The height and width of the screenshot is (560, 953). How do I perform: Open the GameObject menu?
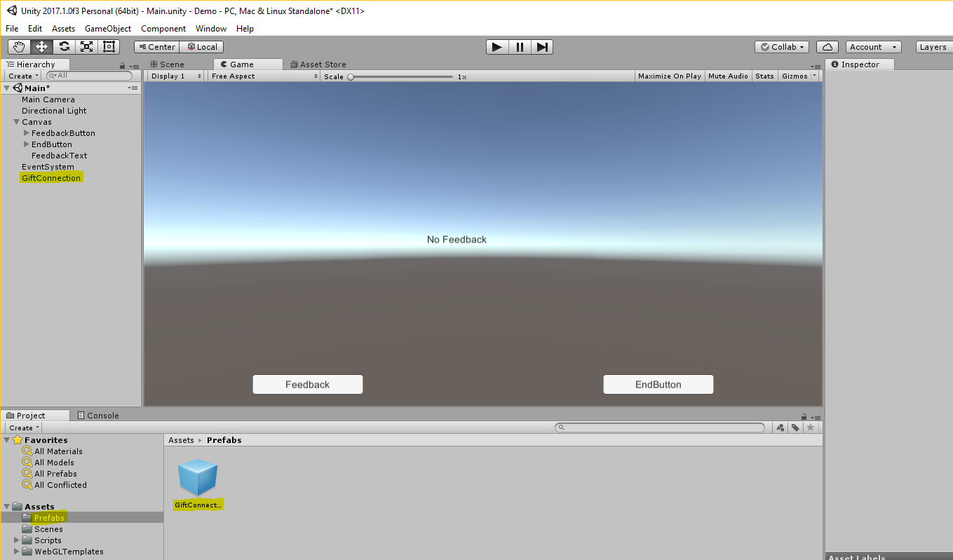108,29
